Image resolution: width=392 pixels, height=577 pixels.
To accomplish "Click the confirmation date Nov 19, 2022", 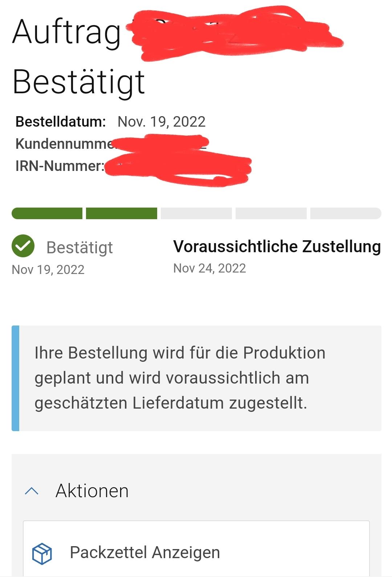I will 48,270.
